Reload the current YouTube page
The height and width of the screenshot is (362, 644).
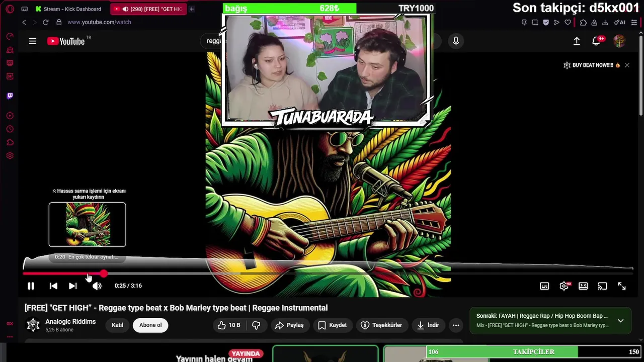tap(46, 22)
